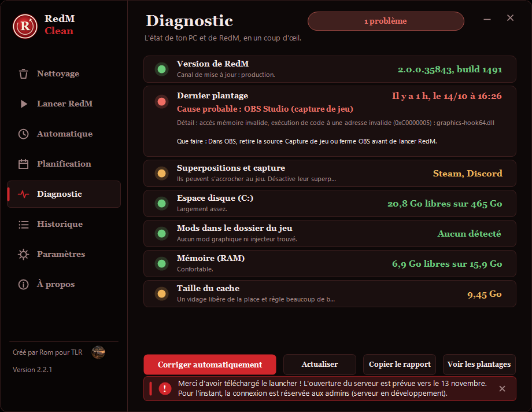Image resolution: width=532 pixels, height=412 pixels.
Task: Click the 'Que faire' advice line about OBS
Action: (306, 141)
